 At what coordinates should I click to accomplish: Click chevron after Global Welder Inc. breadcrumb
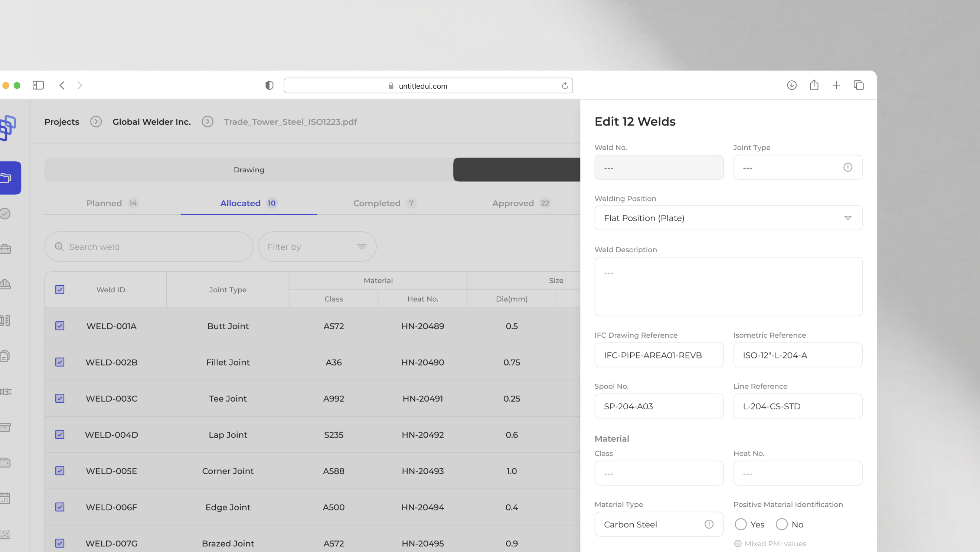coord(208,121)
